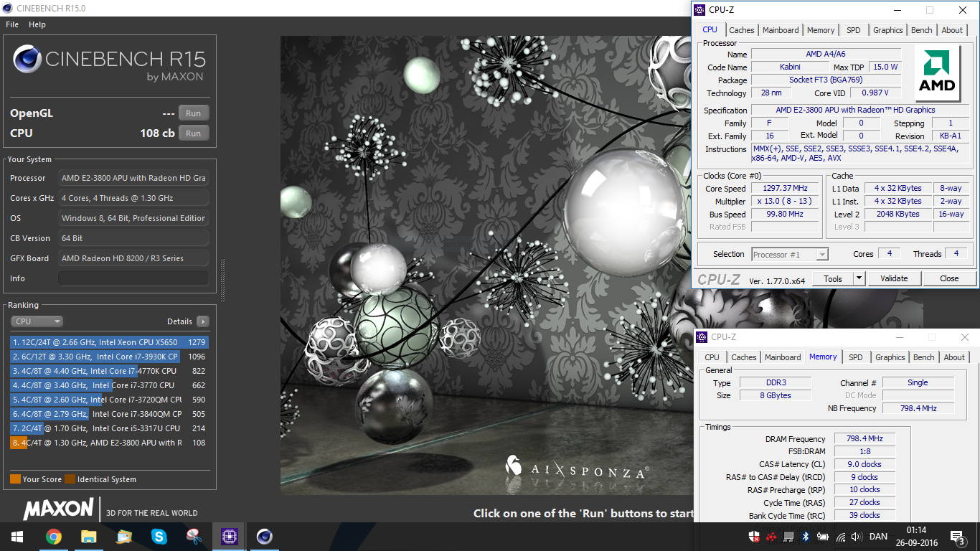
Task: Select the Intel Xeon X5650 ranking row
Action: click(110, 342)
